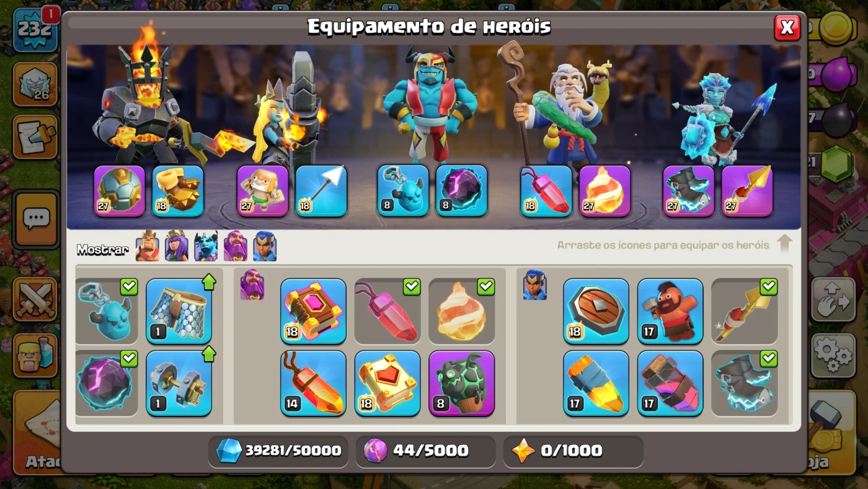This screenshot has height=489, width=868.
Task: Click the shiny ore 39281/50000 counter
Action: coord(278,451)
